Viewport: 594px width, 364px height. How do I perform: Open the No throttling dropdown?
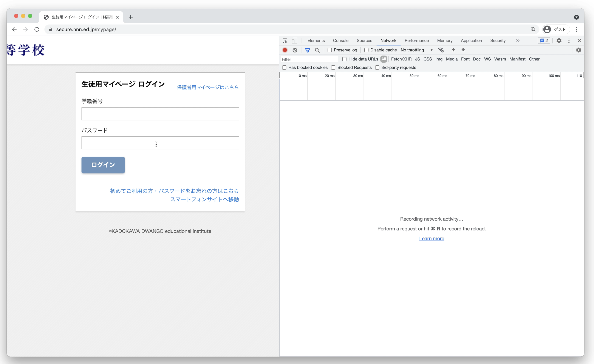tap(417, 50)
